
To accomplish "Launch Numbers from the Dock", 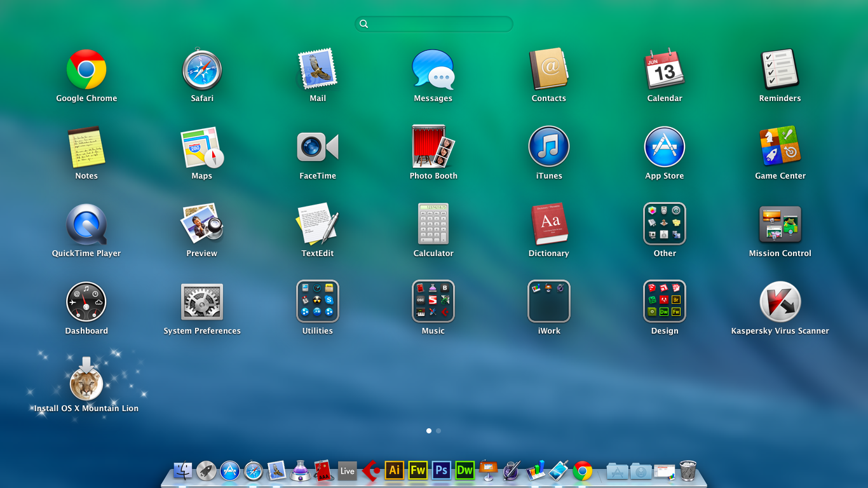I will pos(536,470).
